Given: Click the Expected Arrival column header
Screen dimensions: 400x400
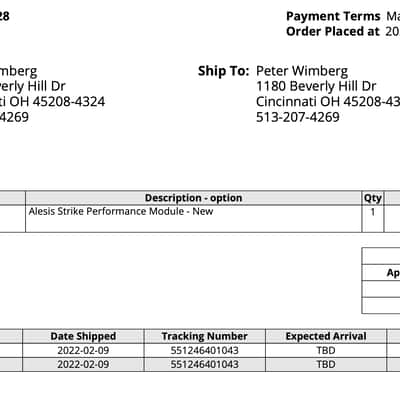Looking at the screenshot, I should [326, 336].
